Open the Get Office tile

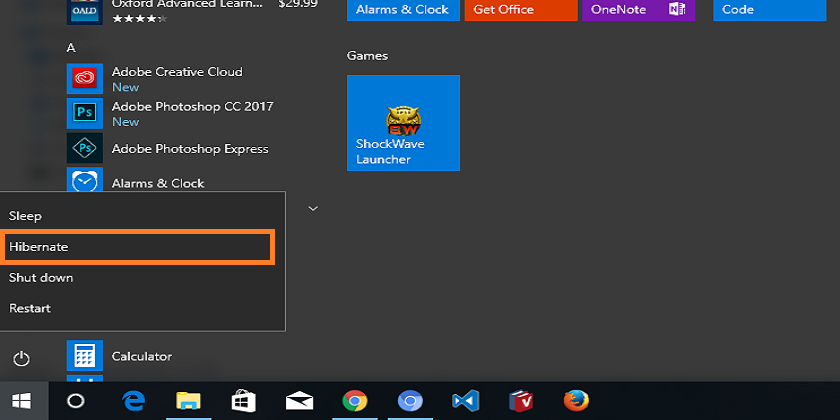pyautogui.click(x=521, y=10)
